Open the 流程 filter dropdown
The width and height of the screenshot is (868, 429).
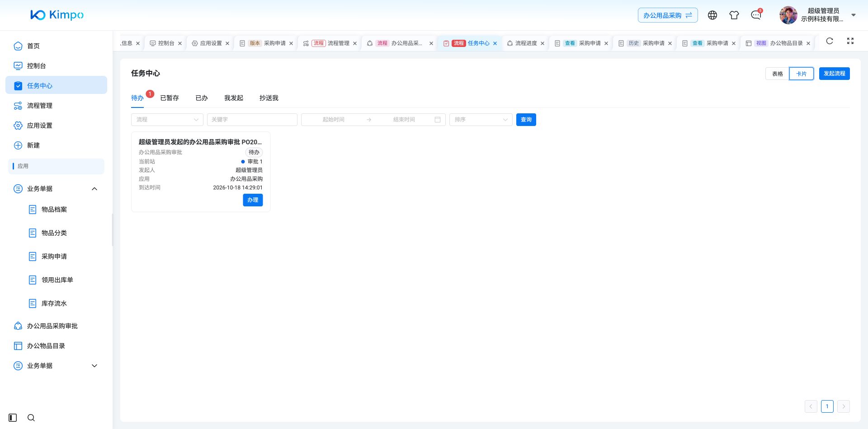(167, 120)
